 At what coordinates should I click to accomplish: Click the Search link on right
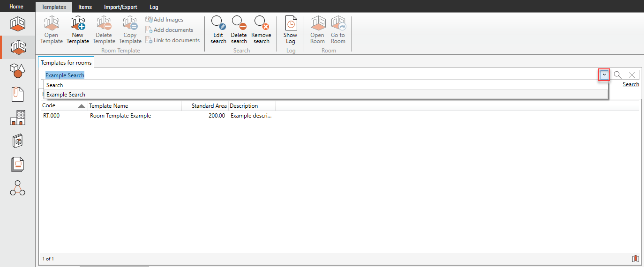pyautogui.click(x=630, y=85)
